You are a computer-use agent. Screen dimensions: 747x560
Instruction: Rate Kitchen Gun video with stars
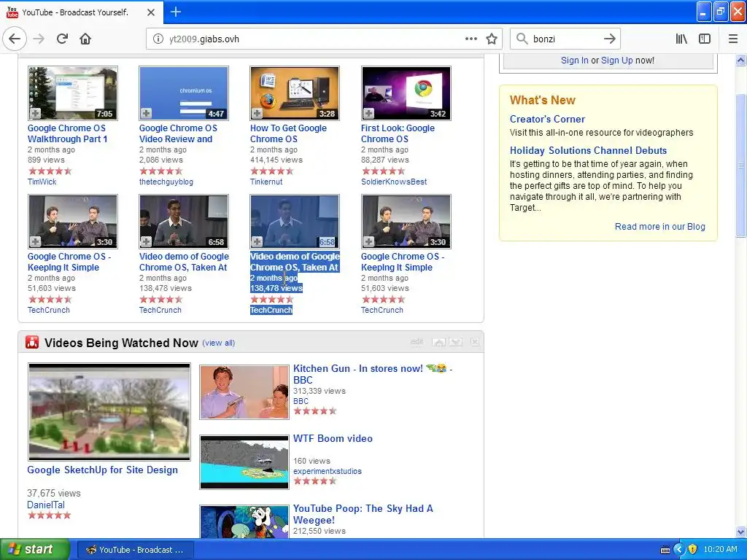tap(315, 411)
